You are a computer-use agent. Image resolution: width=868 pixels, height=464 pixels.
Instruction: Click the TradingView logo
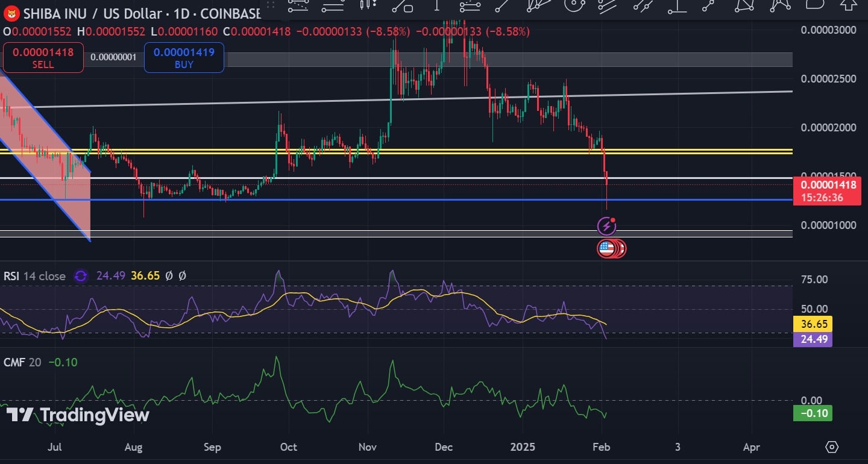(x=78, y=415)
